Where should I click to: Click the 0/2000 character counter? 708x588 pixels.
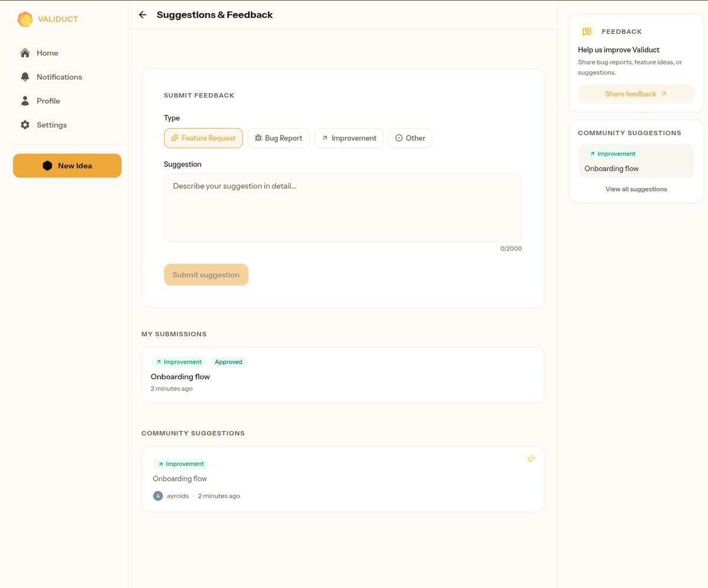[511, 249]
